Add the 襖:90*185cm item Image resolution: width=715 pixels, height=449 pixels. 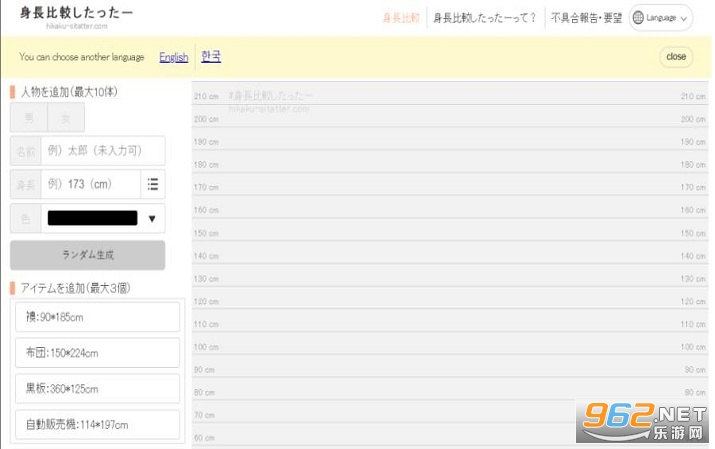[97, 317]
